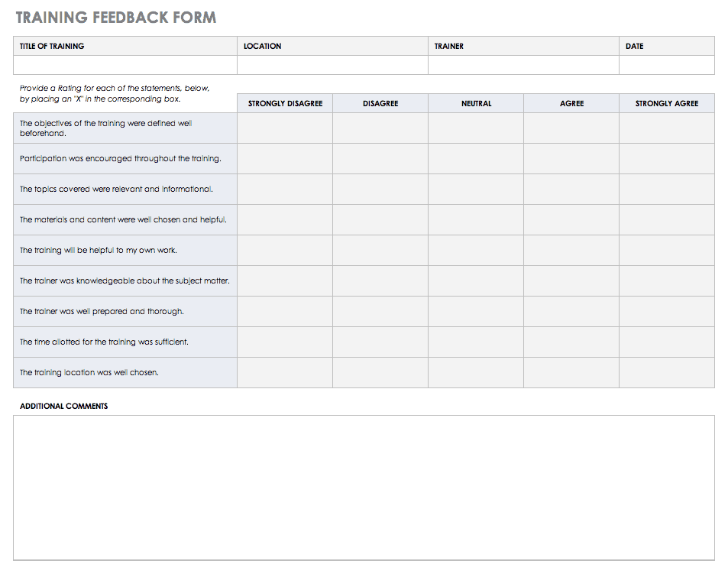The image size is (728, 577).
Task: Click inside the Additional Comments text box
Action: 364,487
